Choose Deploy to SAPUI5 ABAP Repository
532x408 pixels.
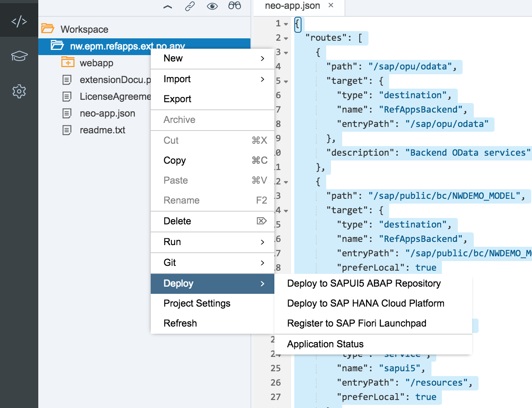point(373,283)
